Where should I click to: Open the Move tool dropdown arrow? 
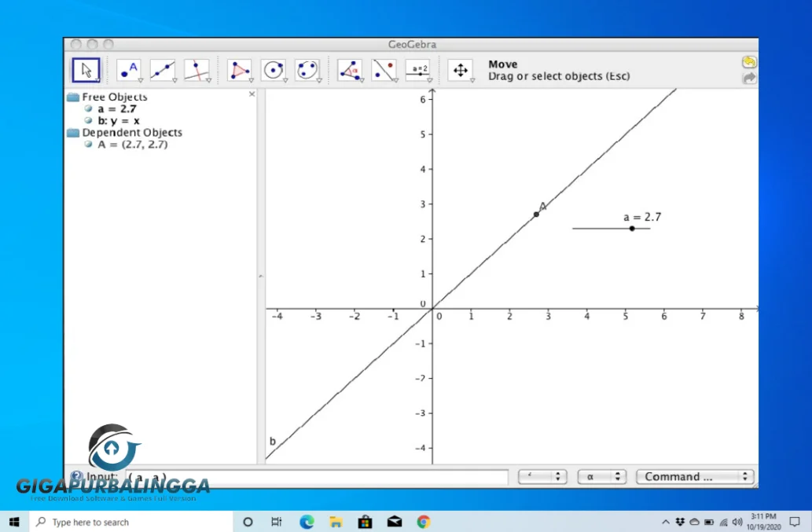(x=97, y=79)
